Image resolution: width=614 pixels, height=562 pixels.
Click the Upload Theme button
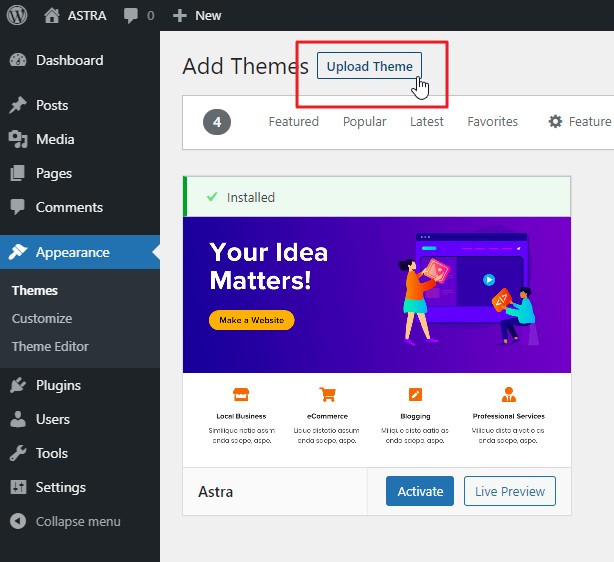pyautogui.click(x=369, y=66)
